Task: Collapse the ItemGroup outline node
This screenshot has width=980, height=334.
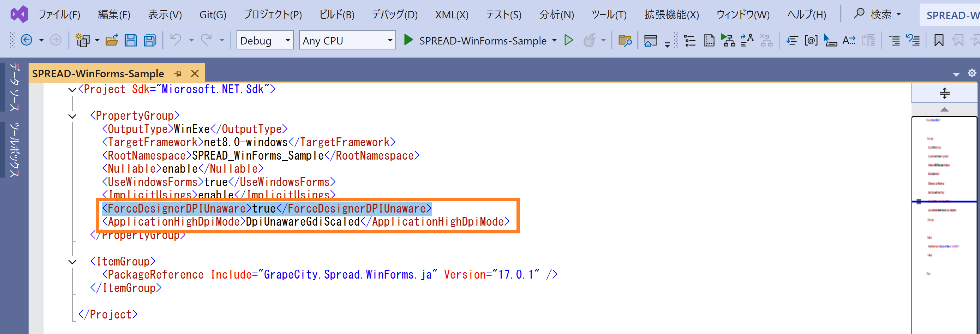Action: (72, 262)
